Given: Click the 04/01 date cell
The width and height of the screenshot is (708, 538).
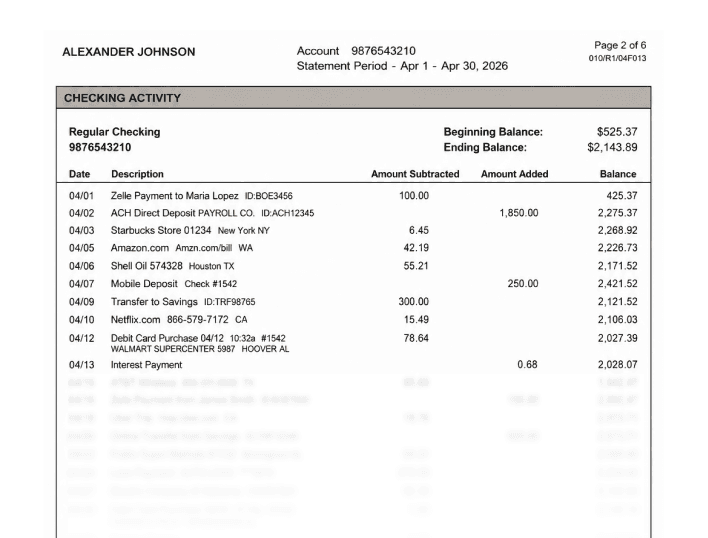Looking at the screenshot, I should click(82, 195).
